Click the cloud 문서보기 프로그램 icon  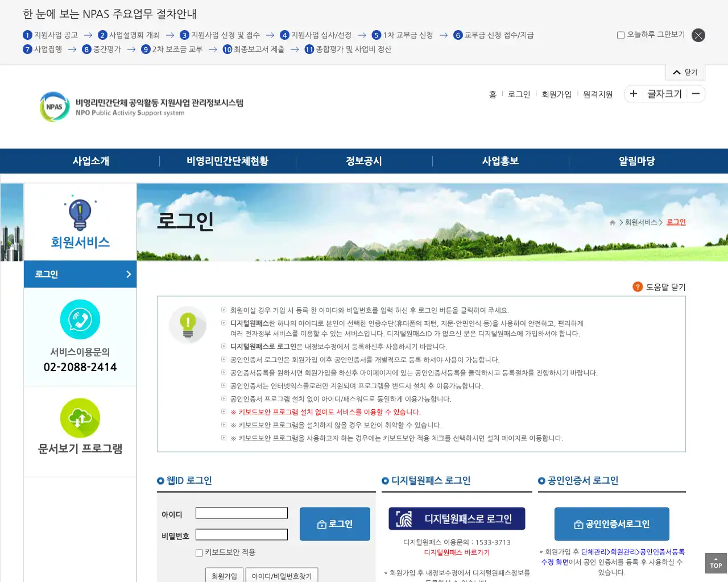click(80, 418)
